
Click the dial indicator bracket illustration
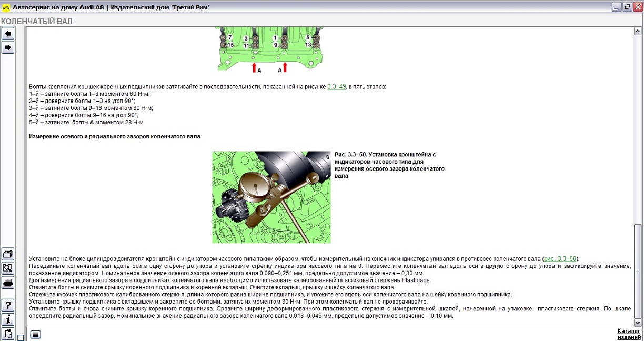(271, 197)
